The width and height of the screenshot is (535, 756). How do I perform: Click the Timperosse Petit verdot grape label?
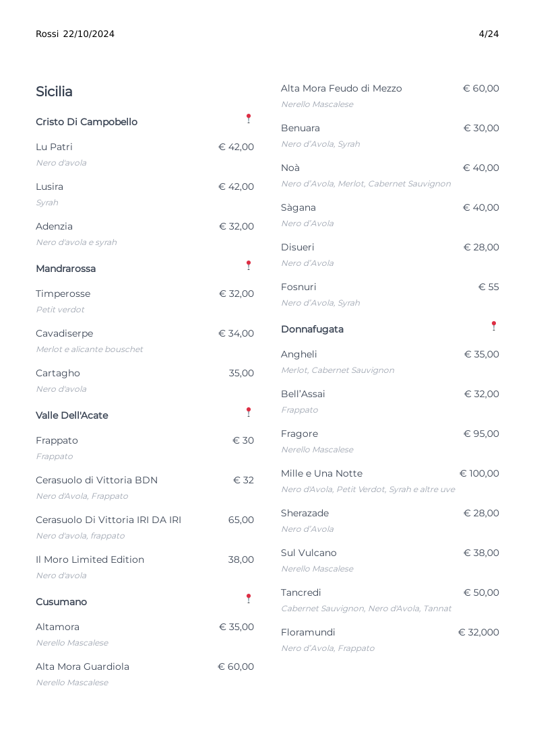tap(60, 310)
